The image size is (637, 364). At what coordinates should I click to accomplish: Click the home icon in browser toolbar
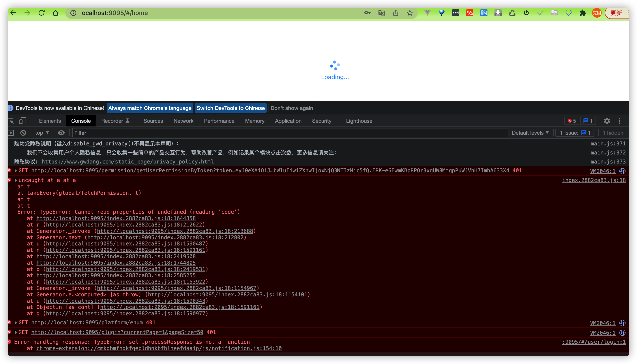56,13
